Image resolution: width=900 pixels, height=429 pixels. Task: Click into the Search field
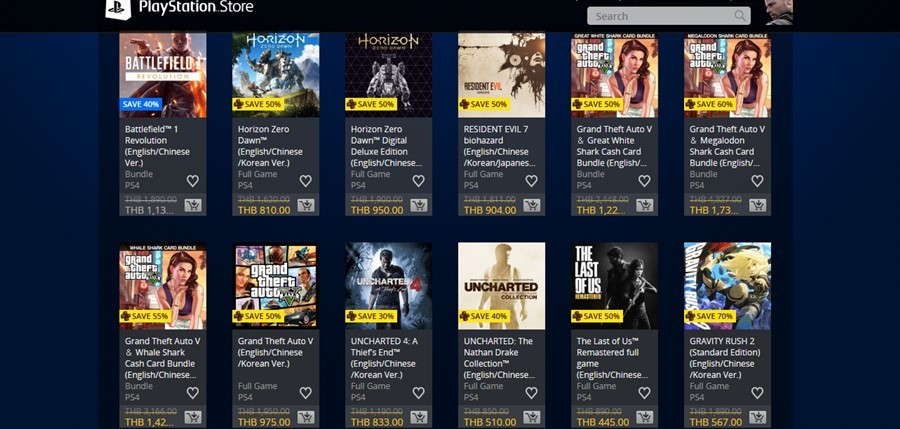point(669,16)
